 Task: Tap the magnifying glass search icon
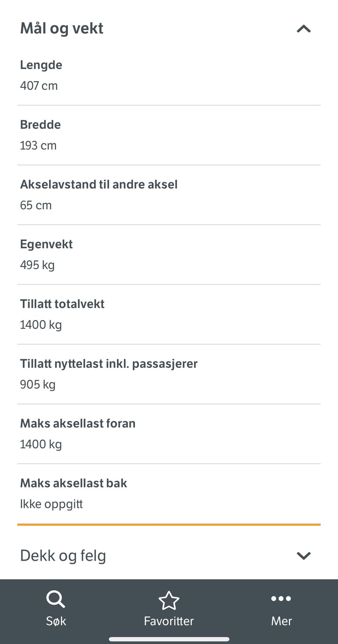click(x=56, y=599)
